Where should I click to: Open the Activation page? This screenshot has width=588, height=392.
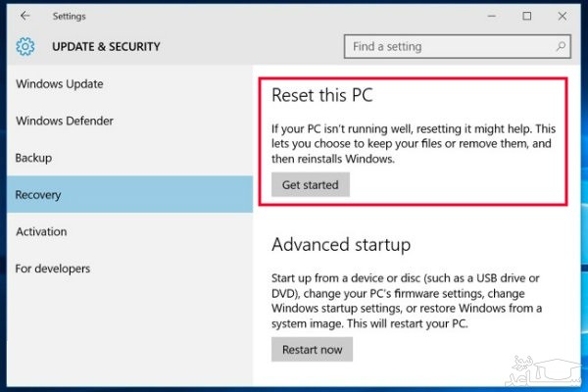tap(41, 232)
